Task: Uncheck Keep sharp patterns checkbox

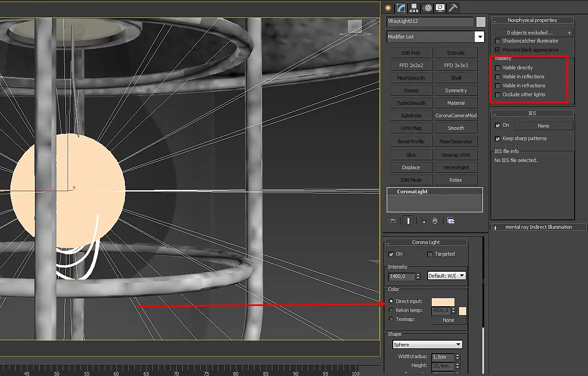Action: point(498,139)
